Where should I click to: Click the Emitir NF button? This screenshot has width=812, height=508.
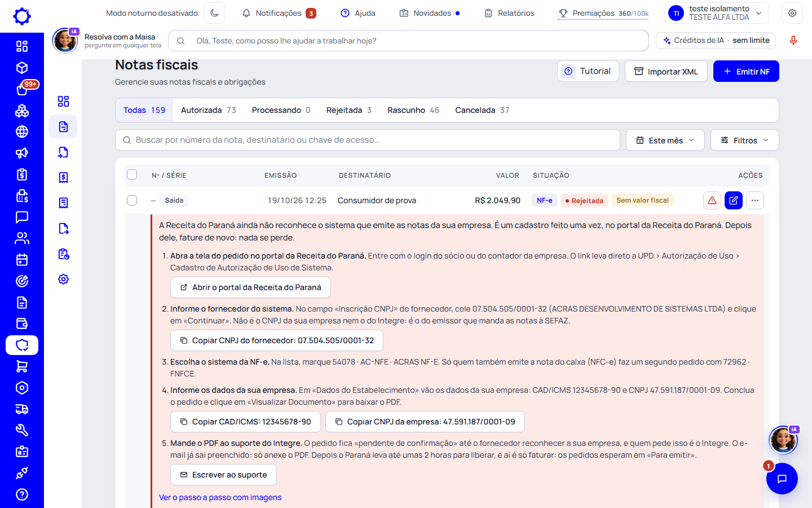pyautogui.click(x=746, y=71)
